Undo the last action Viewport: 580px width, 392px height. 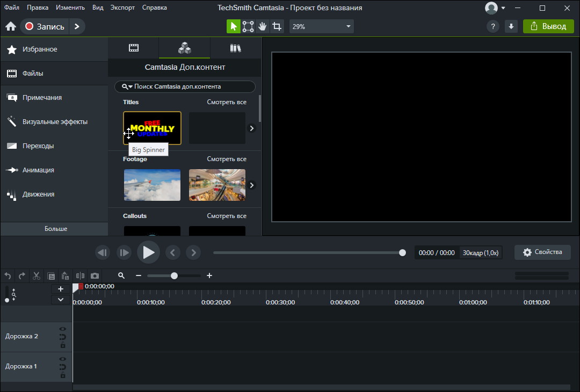pos(8,276)
